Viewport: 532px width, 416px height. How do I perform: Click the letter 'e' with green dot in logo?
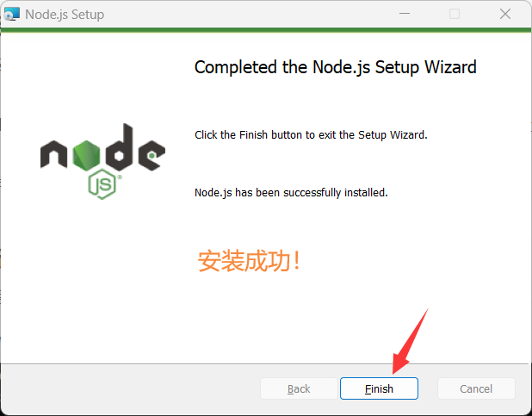tap(152, 156)
